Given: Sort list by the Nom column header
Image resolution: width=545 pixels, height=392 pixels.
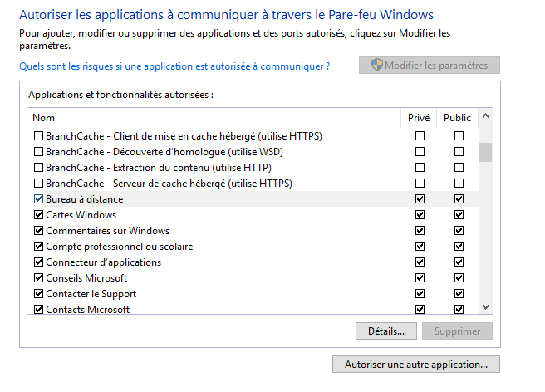Looking at the screenshot, I should click(x=214, y=118).
